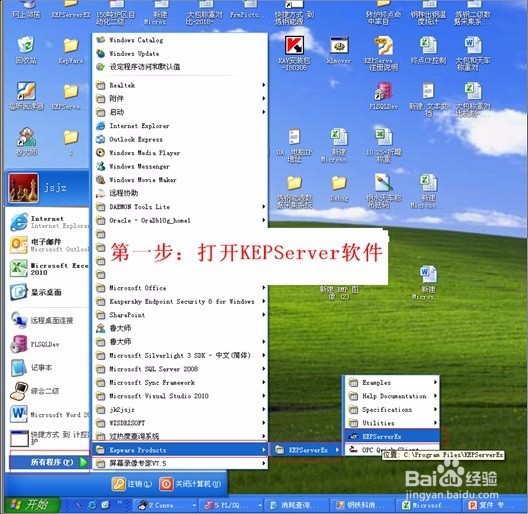The width and height of the screenshot is (528, 514).
Task: Click the 5 PL/SQ... taskbar group button
Action: [x=232, y=505]
